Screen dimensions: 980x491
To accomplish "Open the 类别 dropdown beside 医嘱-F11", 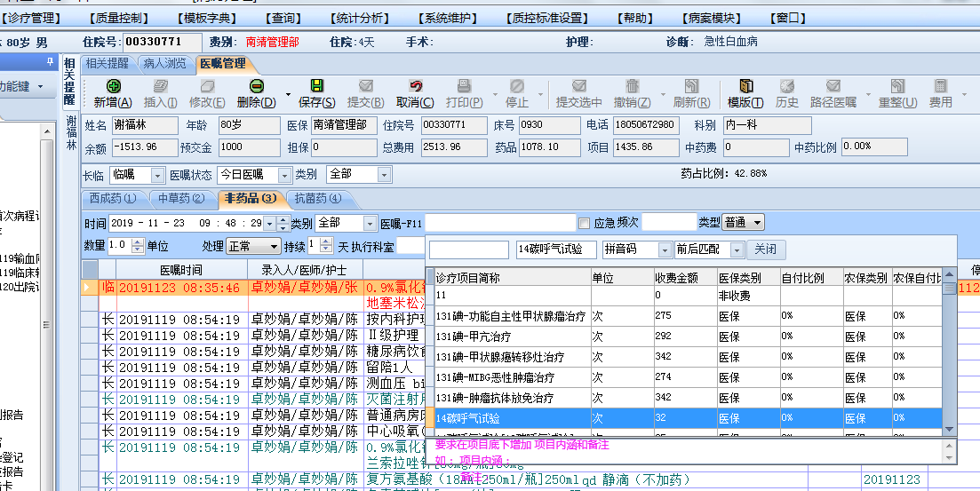I will [x=370, y=223].
